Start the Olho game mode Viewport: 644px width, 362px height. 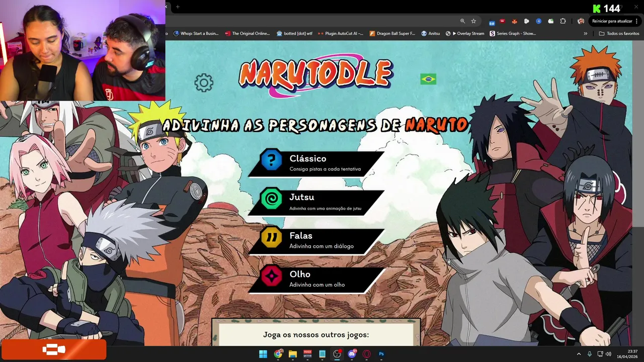[316, 280]
